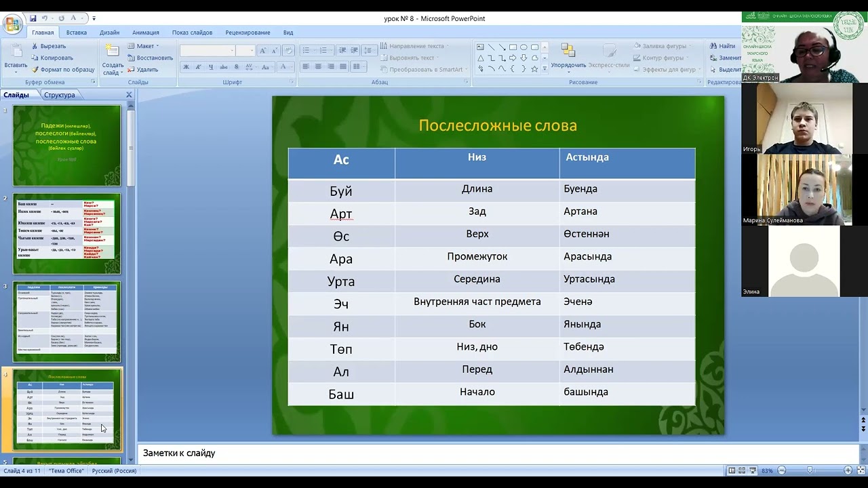
Task: Select slide 2 thumbnail with case table
Action: pyautogui.click(x=67, y=234)
